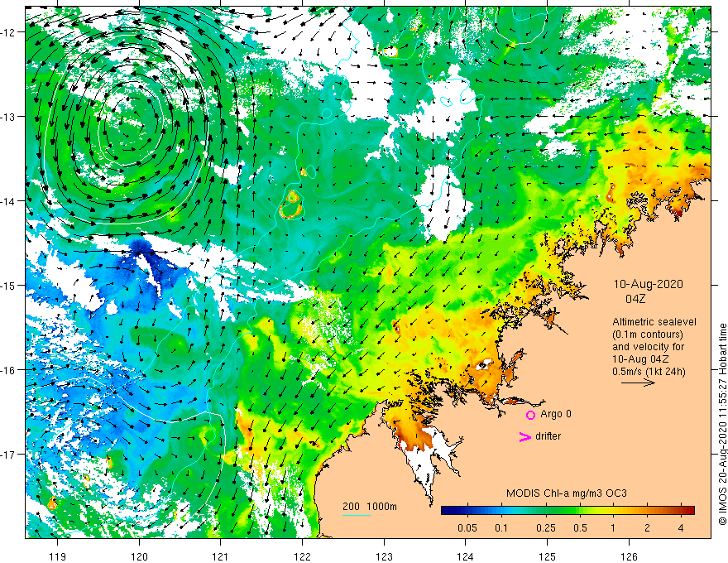Click the -15 latitude axis label
The width and height of the screenshot is (728, 563).
click(10, 285)
